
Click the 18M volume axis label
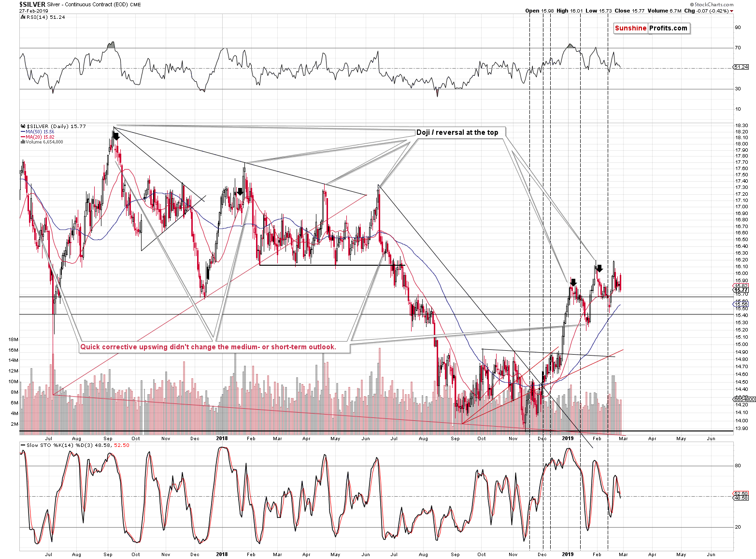(x=14, y=340)
